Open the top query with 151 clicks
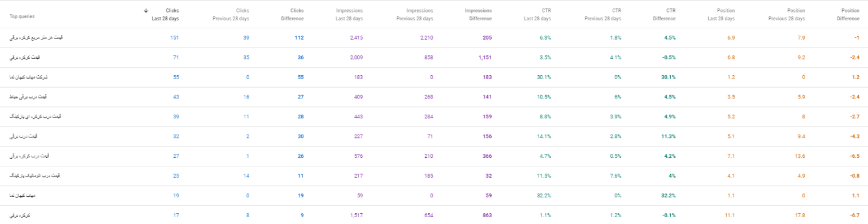 [x=434, y=38]
